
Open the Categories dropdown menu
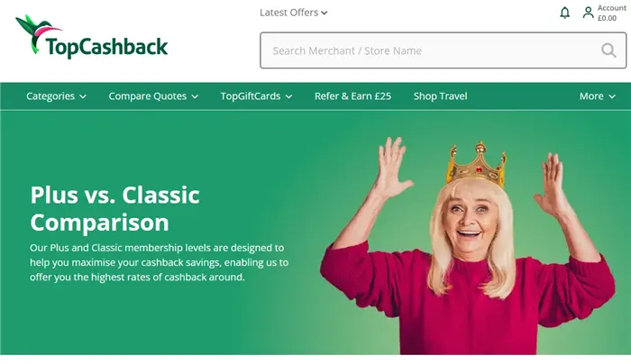[56, 96]
